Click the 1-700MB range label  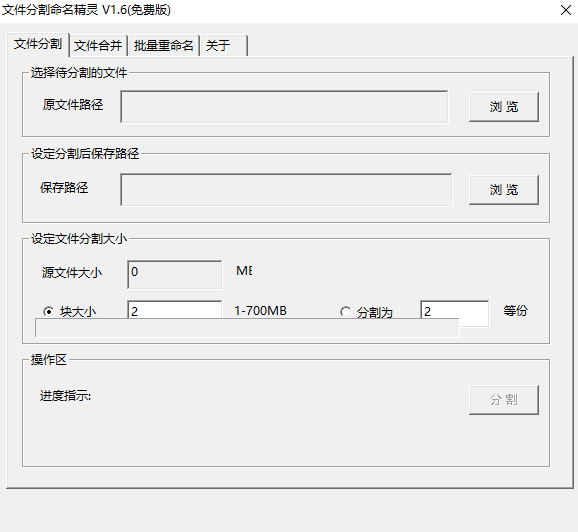coord(261,311)
